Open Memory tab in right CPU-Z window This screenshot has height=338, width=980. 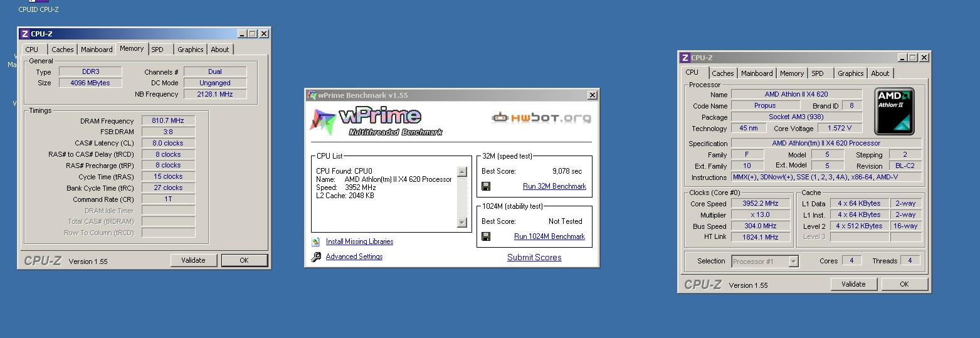[792, 73]
